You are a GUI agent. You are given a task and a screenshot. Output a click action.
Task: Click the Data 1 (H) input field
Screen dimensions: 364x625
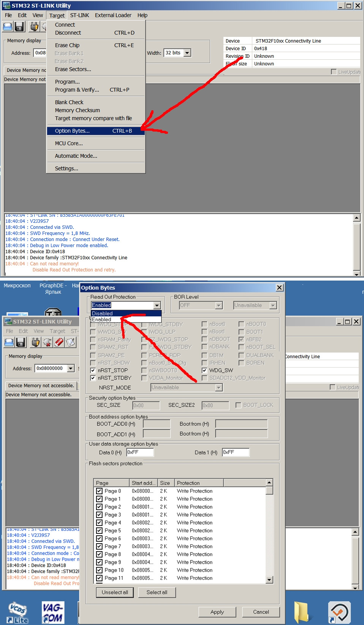click(x=236, y=452)
